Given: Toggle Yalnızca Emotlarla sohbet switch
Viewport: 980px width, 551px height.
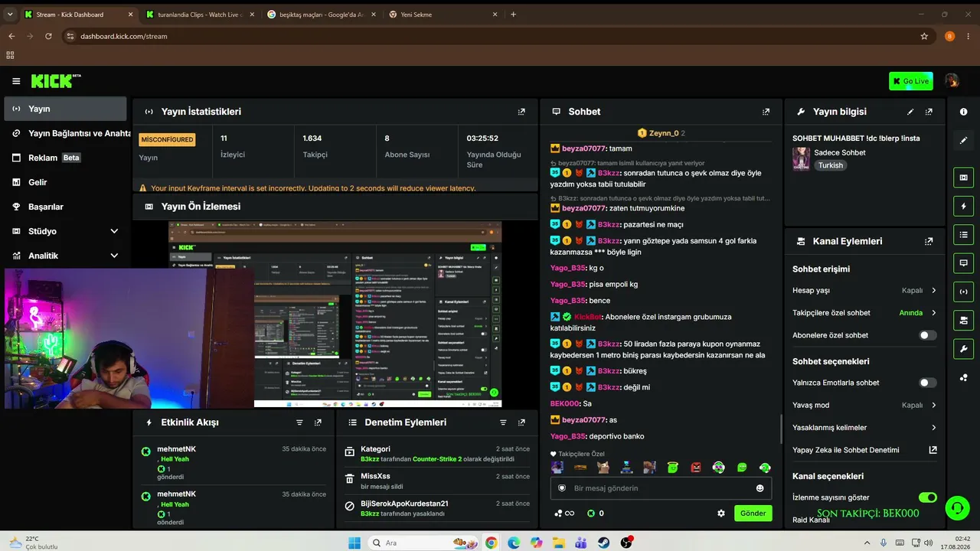Looking at the screenshot, I should pyautogui.click(x=928, y=383).
